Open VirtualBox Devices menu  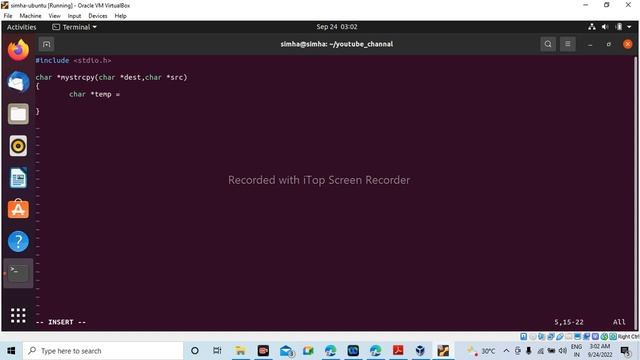pos(98,16)
